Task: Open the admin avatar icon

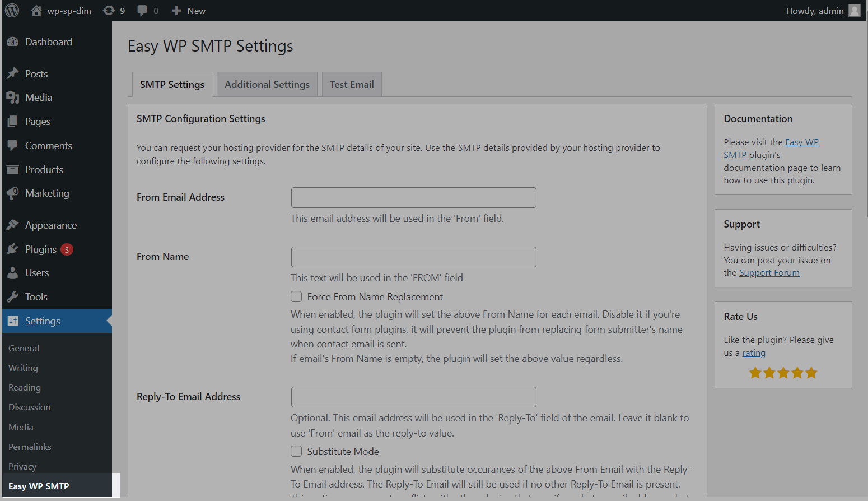Action: tap(855, 11)
